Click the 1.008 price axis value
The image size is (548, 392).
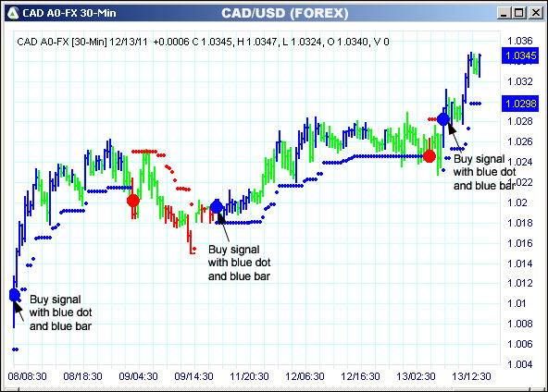click(519, 324)
